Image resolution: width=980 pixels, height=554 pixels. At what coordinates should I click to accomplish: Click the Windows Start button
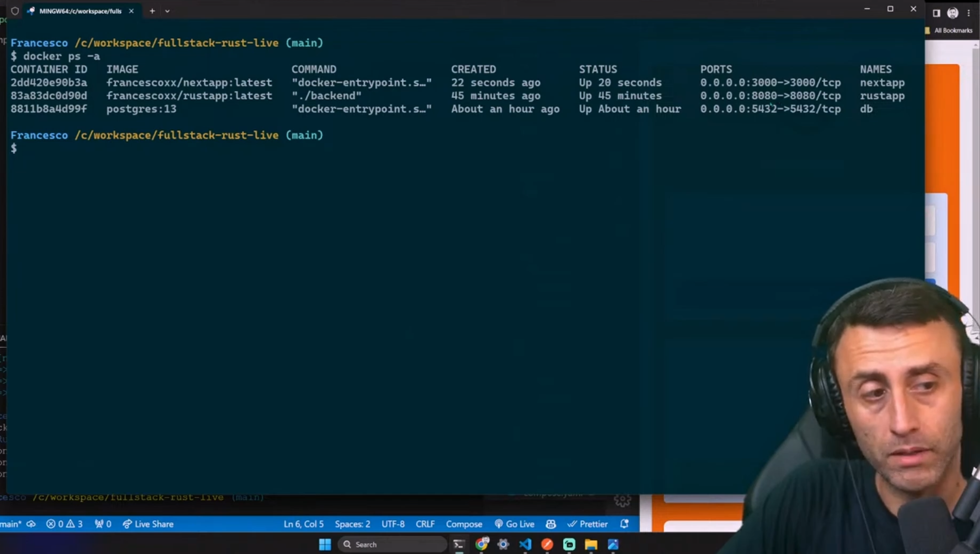point(325,544)
